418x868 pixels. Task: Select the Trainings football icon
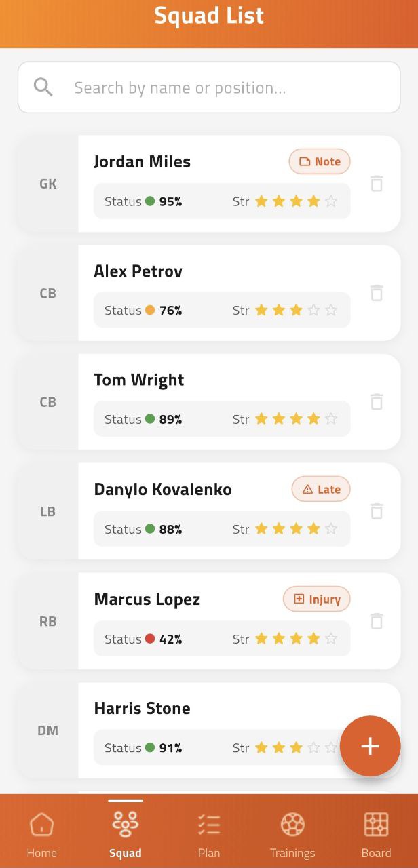pos(292,824)
